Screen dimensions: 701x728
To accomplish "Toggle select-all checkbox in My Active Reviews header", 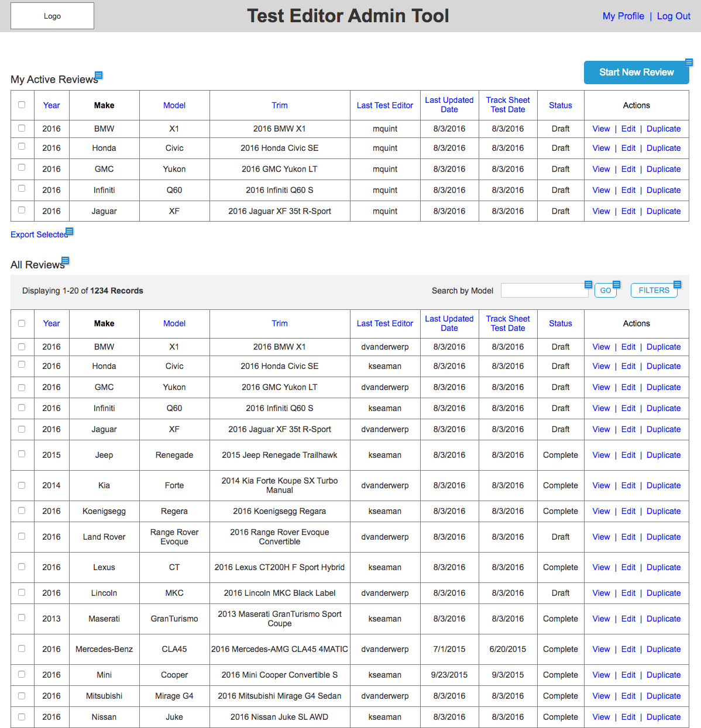I will pos(22,105).
